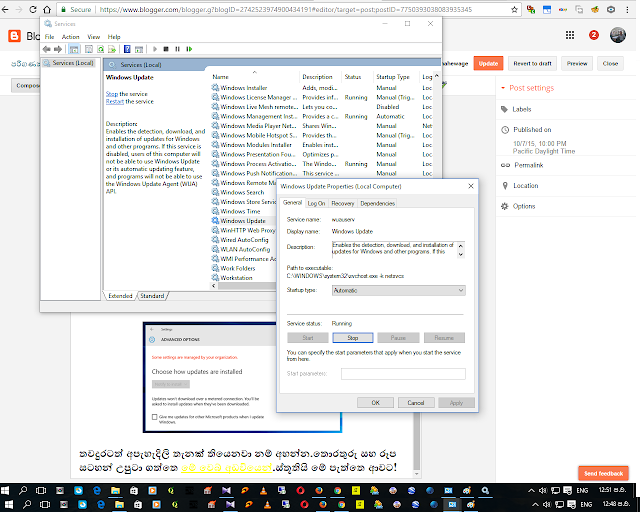Click Chrome home button
Screen dimensions: 640x512
(x=47, y=9)
